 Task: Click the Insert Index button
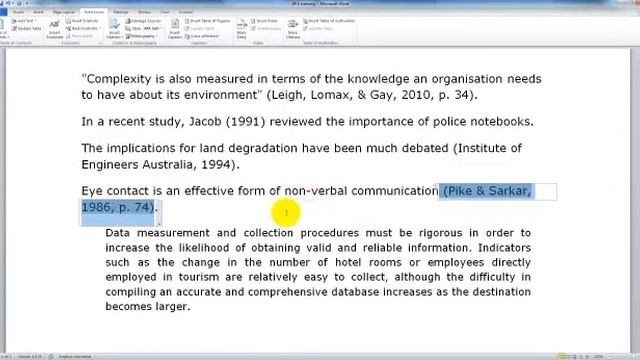tap(264, 21)
